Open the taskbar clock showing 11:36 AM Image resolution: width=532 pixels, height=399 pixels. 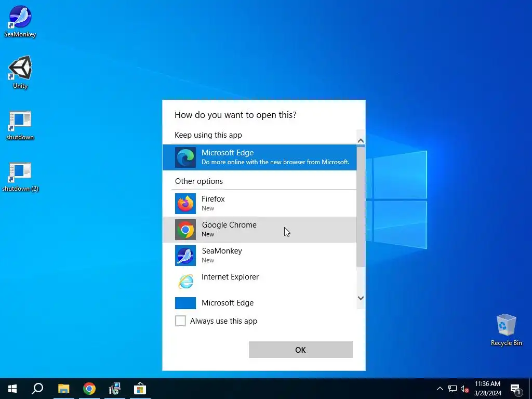point(487,389)
